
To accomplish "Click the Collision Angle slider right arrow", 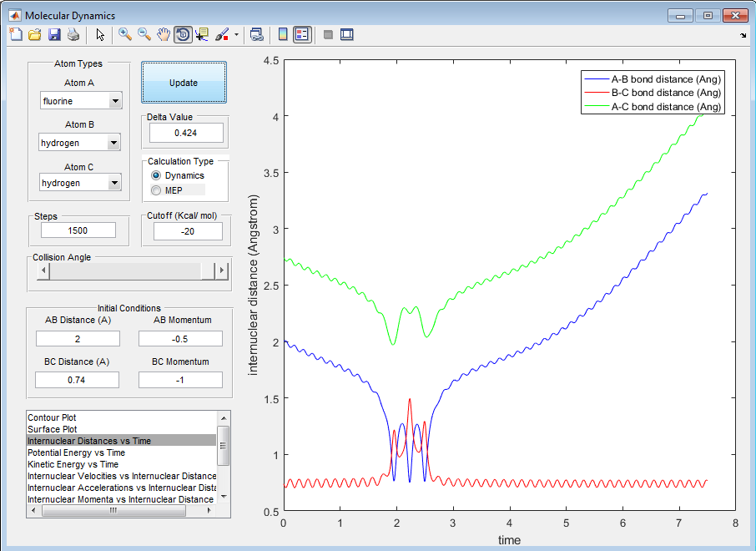I will click(x=221, y=270).
